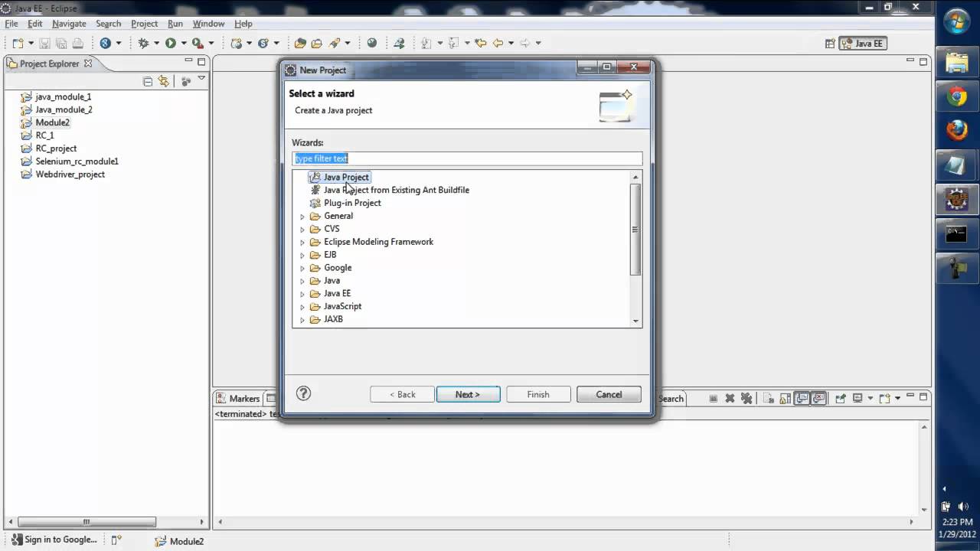This screenshot has width=980, height=551.
Task: Click Collapse All in Project Explorer
Action: pos(148,81)
